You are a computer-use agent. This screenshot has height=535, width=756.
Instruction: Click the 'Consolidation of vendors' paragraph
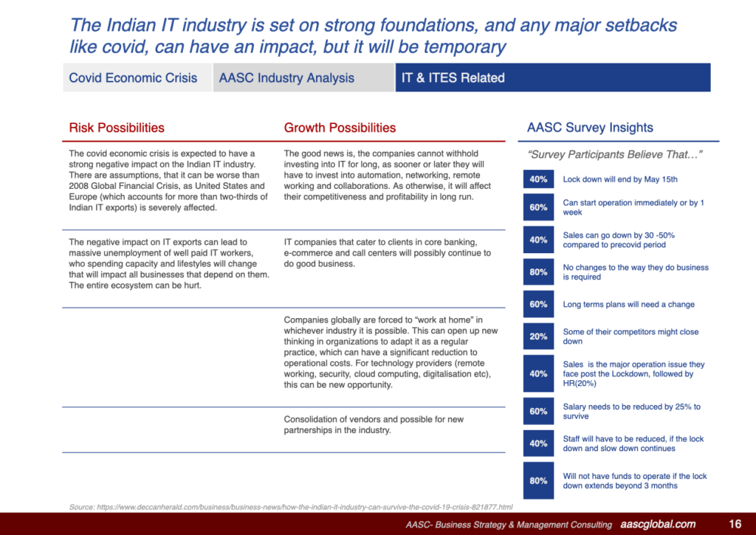click(374, 424)
